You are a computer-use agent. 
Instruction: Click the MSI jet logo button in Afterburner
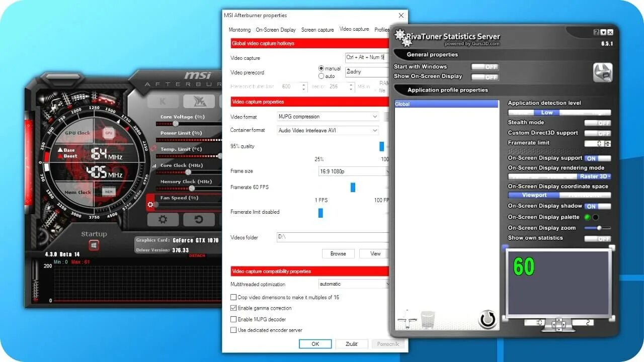click(199, 101)
